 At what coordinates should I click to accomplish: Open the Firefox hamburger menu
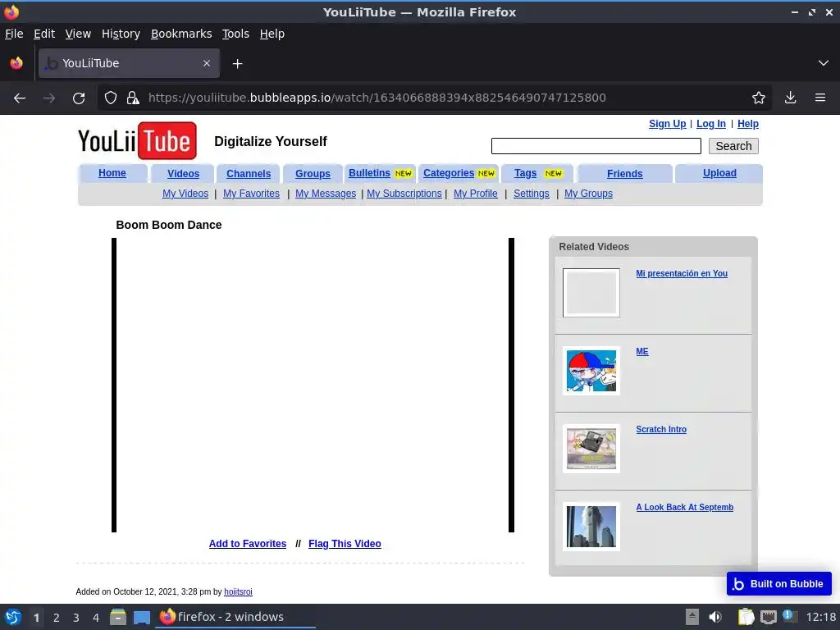click(820, 98)
